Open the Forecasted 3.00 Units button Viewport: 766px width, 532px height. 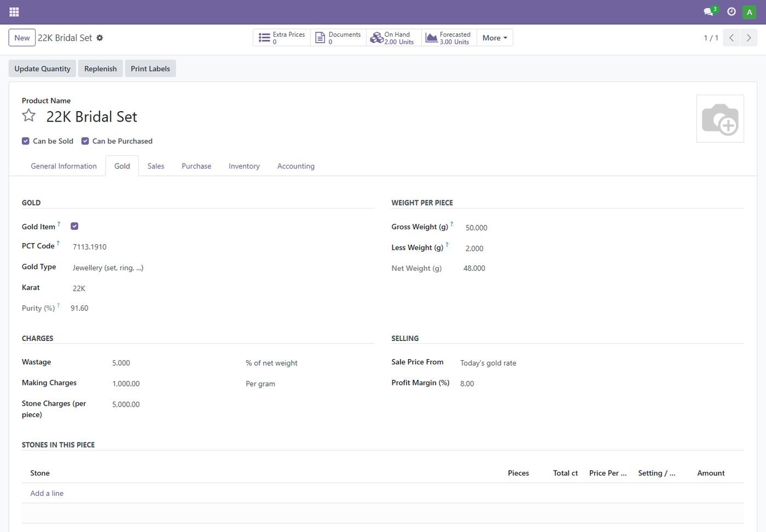tap(449, 38)
